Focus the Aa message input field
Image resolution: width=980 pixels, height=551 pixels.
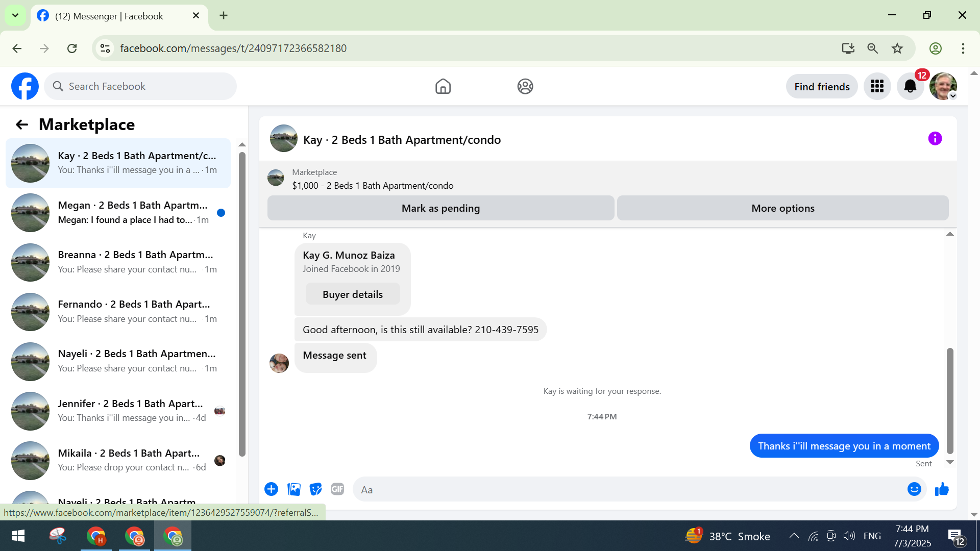(x=628, y=490)
